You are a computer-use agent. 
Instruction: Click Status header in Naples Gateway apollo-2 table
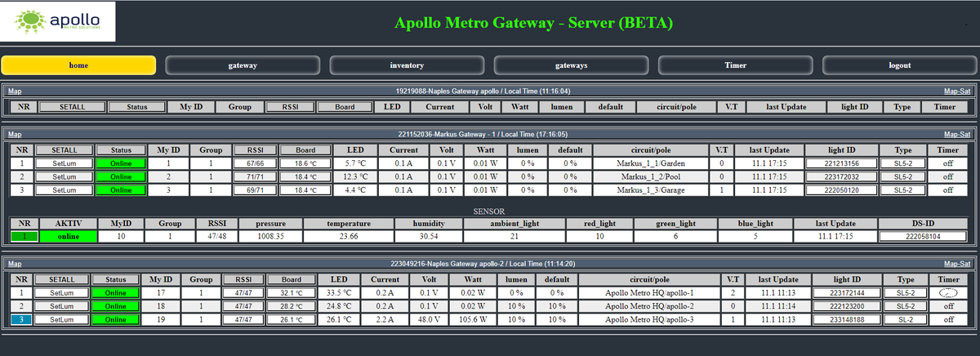click(115, 279)
